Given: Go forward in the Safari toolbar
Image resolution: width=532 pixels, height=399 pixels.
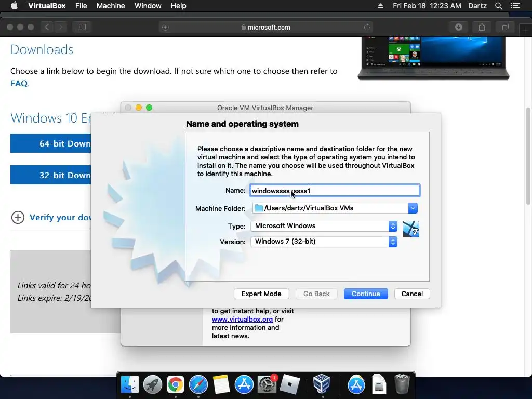Looking at the screenshot, I should [x=60, y=27].
